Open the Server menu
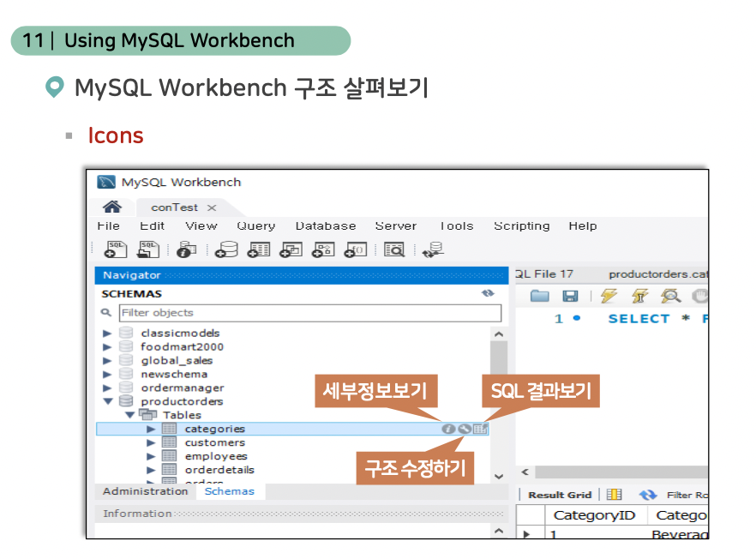756x559 pixels. pos(396,225)
